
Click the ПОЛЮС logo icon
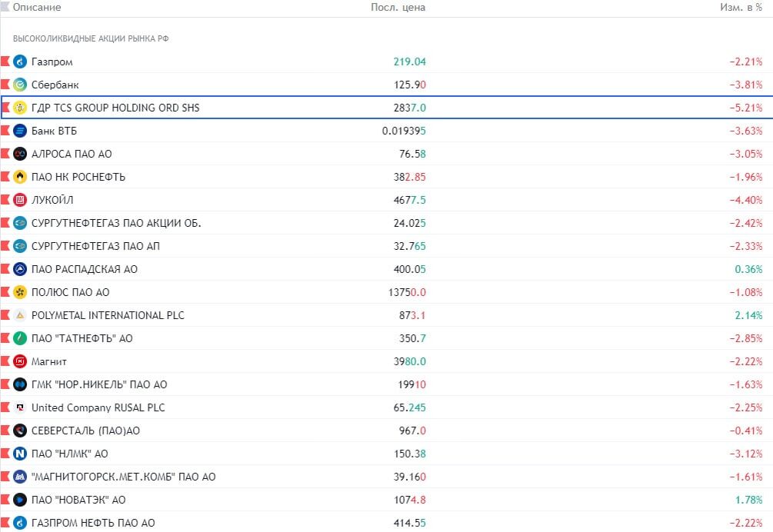pyautogui.click(x=20, y=292)
